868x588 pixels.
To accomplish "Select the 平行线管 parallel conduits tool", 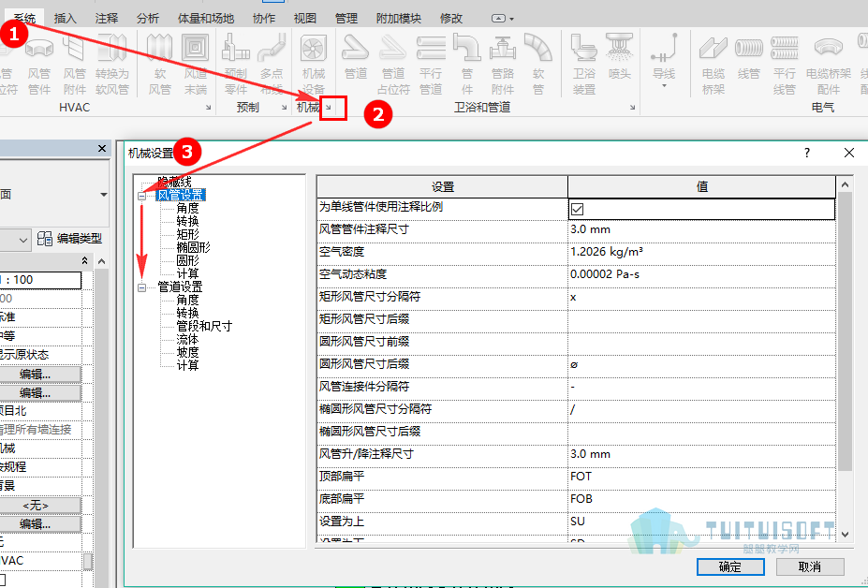I will coord(785,65).
